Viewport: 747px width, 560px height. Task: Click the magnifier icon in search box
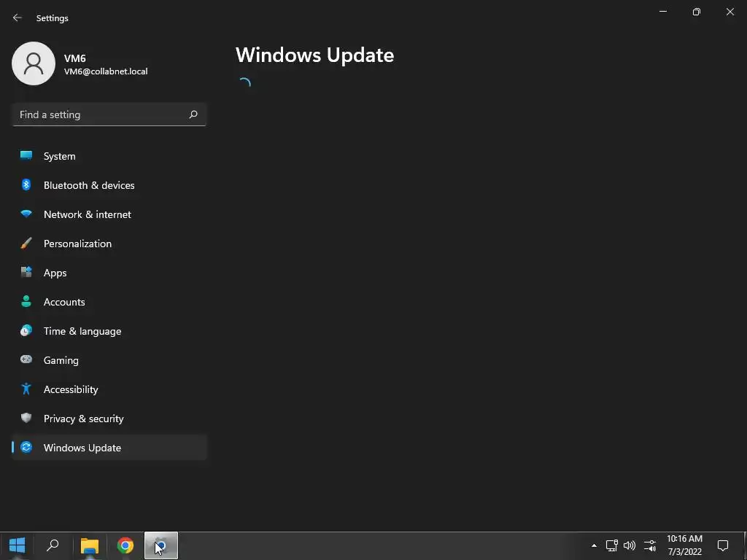193,114
